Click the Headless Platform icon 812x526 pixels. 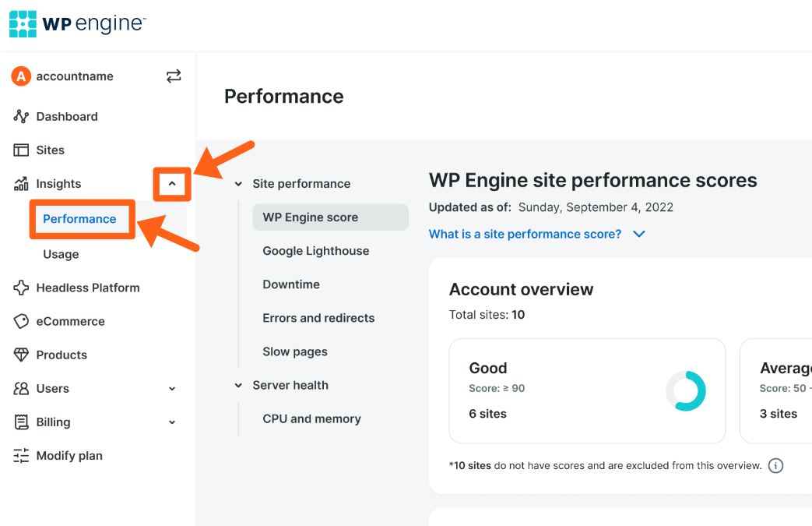click(x=21, y=288)
